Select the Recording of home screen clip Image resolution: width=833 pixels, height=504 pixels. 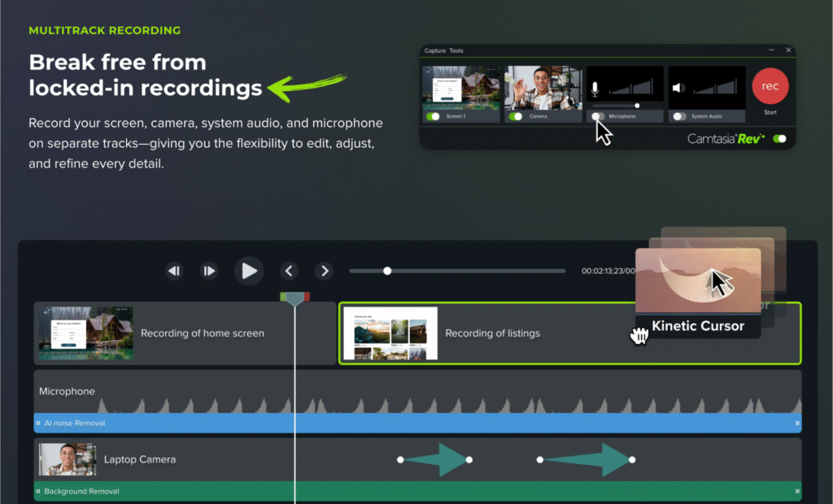pyautogui.click(x=185, y=333)
